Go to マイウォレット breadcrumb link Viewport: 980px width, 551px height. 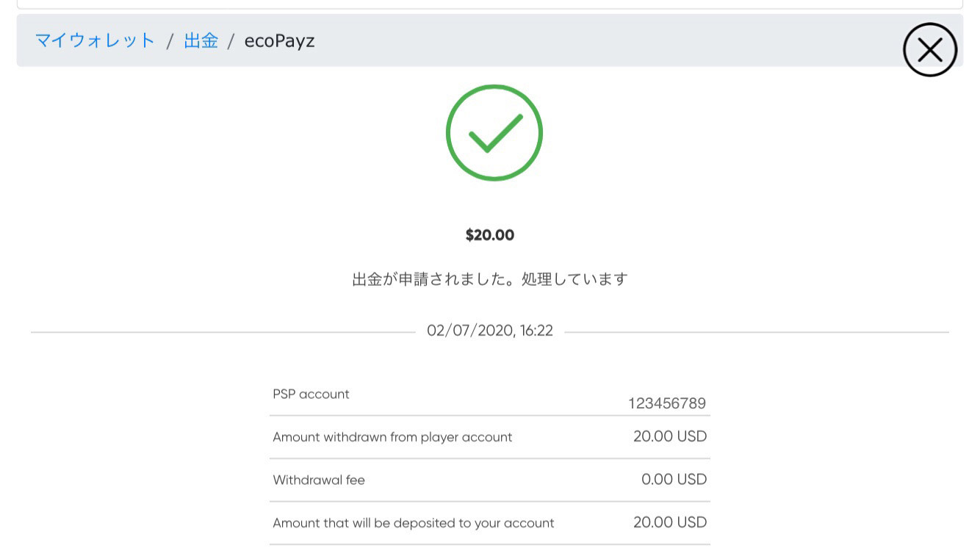(x=95, y=40)
